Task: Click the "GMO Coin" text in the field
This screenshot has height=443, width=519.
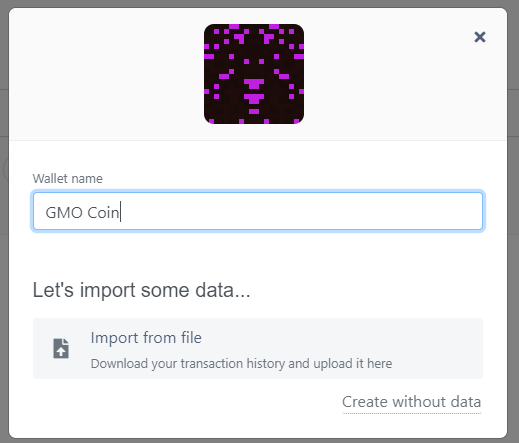Action: coord(82,213)
